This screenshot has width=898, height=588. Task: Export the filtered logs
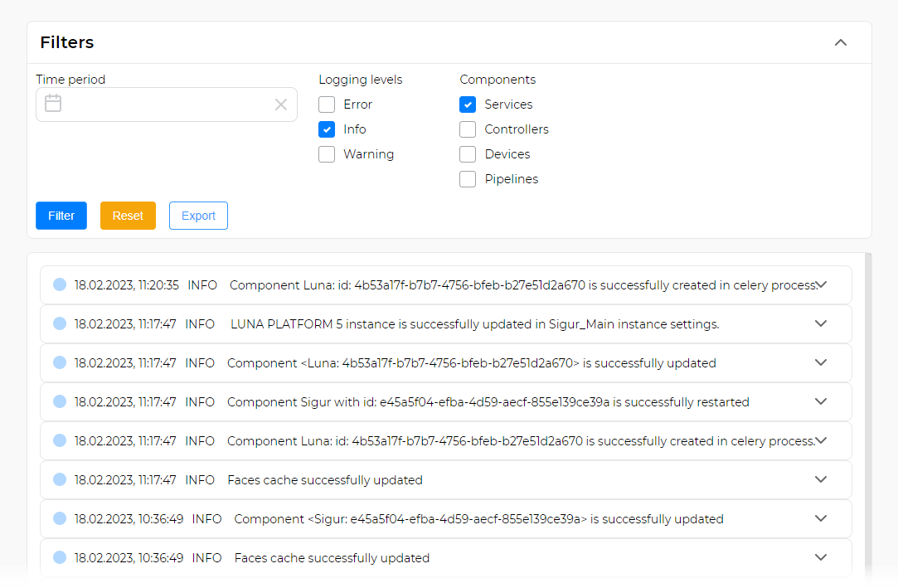point(198,216)
